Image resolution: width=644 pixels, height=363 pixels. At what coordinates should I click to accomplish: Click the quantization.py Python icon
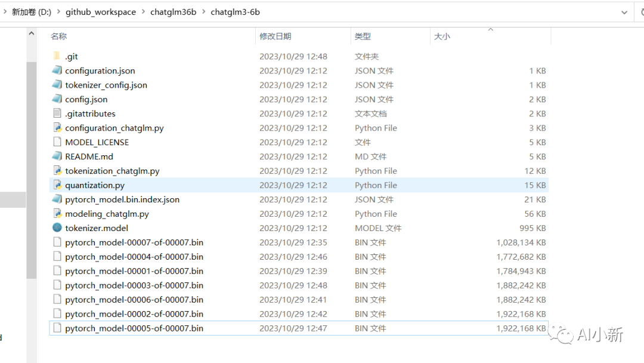57,185
